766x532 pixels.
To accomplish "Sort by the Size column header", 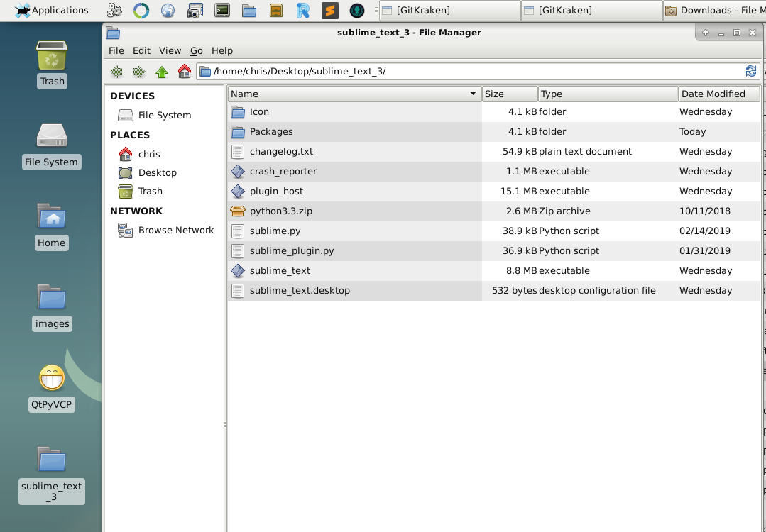I will point(510,94).
